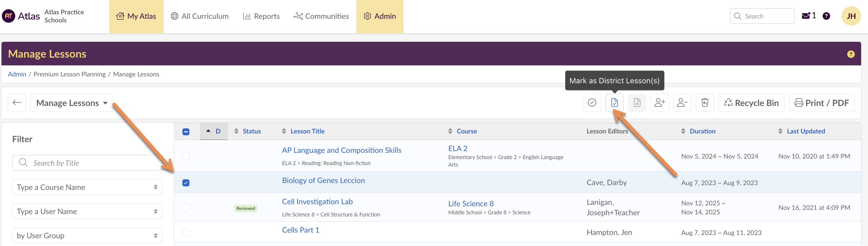868x246 pixels.
Task: Open the Recycle Bin
Action: click(751, 103)
